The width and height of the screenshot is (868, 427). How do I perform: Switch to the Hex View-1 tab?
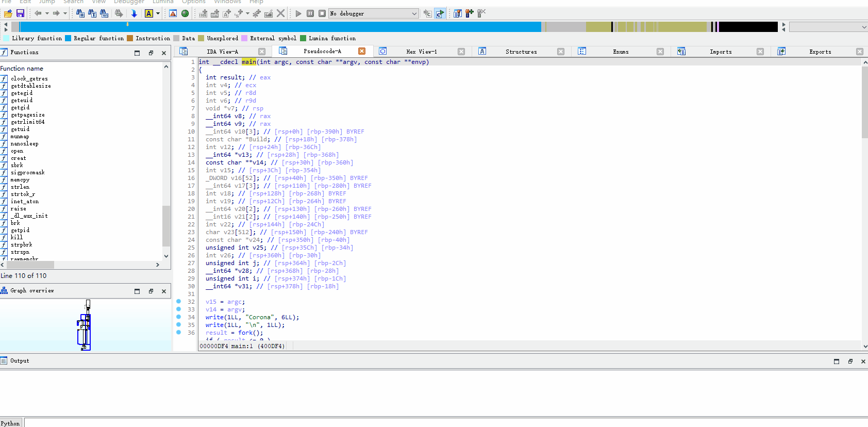coord(421,52)
